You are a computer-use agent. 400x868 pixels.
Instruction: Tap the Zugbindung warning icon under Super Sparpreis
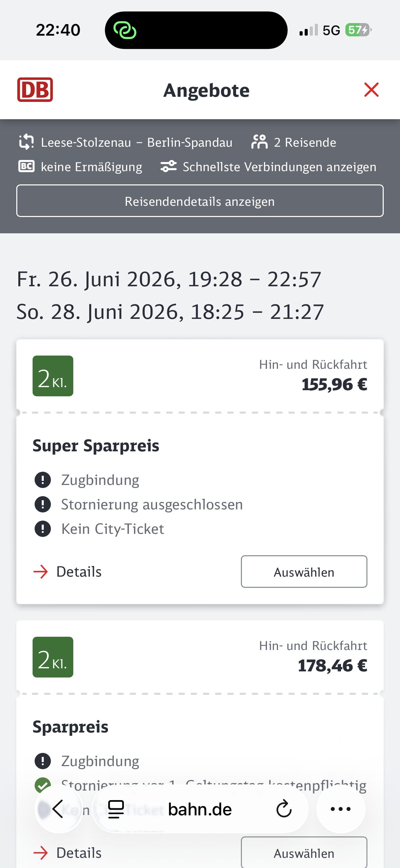pyautogui.click(x=43, y=480)
